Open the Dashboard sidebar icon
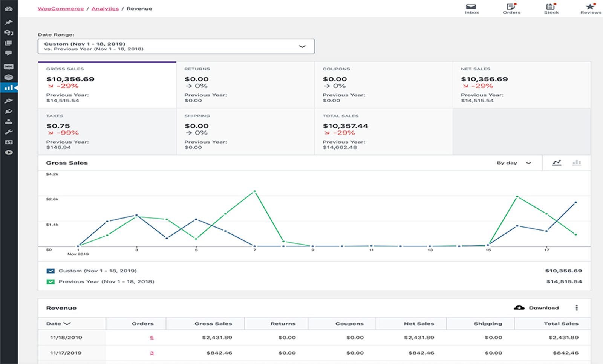This screenshot has width=603, height=364. coord(9,9)
